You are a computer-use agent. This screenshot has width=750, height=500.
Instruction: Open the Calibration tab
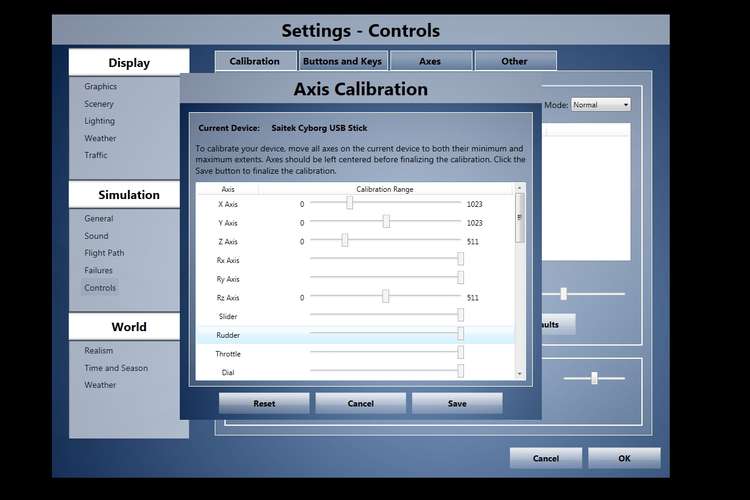255,61
